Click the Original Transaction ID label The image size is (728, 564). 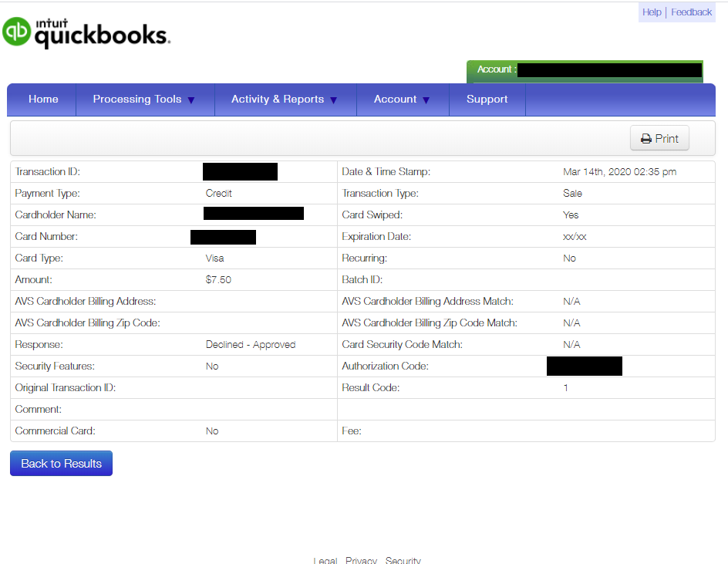(x=65, y=388)
